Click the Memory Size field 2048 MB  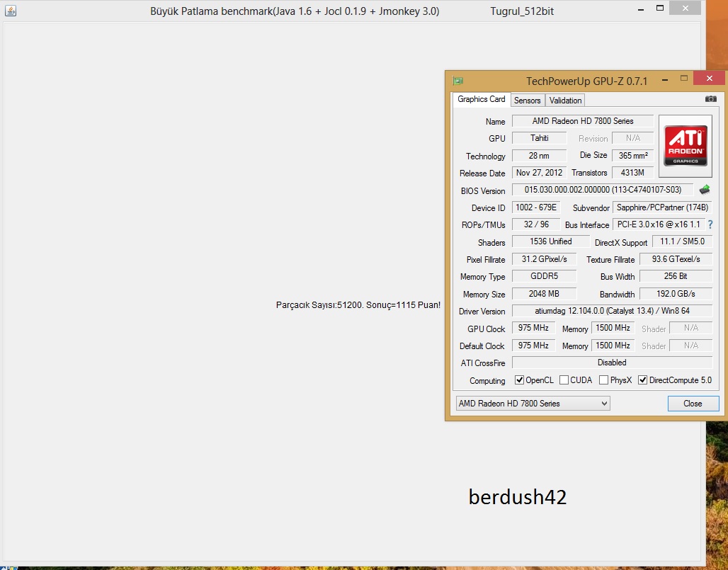544,294
